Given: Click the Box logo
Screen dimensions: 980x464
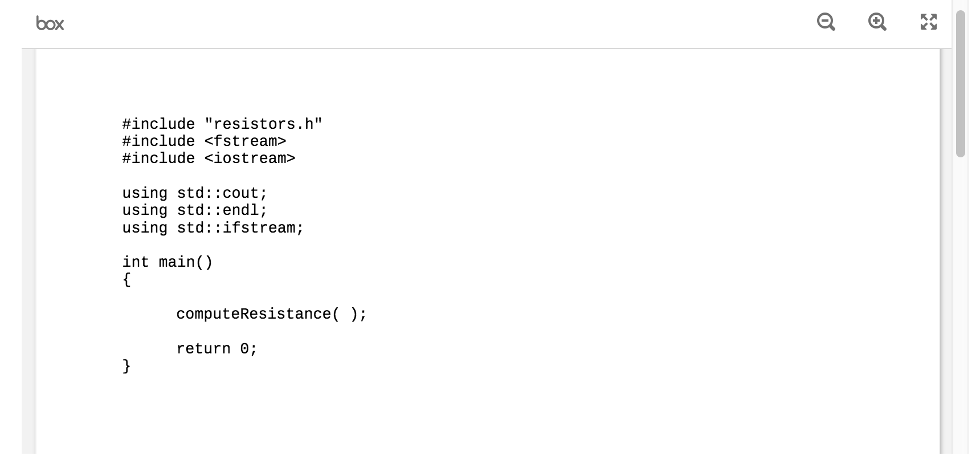Looking at the screenshot, I should point(50,23).
